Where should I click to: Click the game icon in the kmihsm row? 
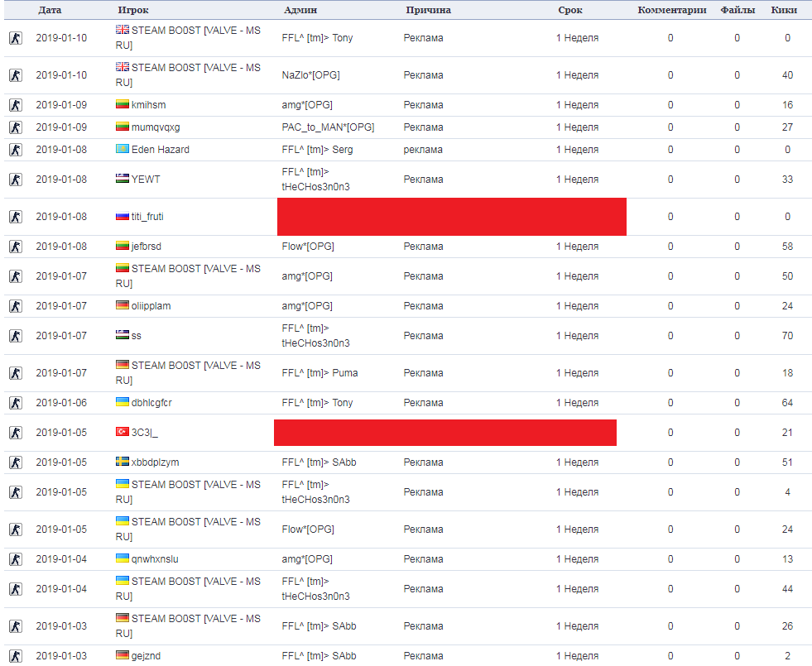[16, 105]
